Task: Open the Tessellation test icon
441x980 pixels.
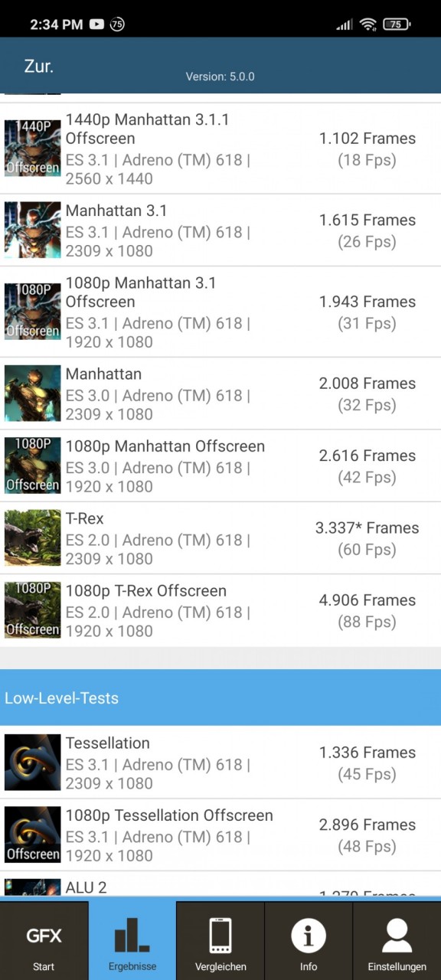Action: pos(32,763)
